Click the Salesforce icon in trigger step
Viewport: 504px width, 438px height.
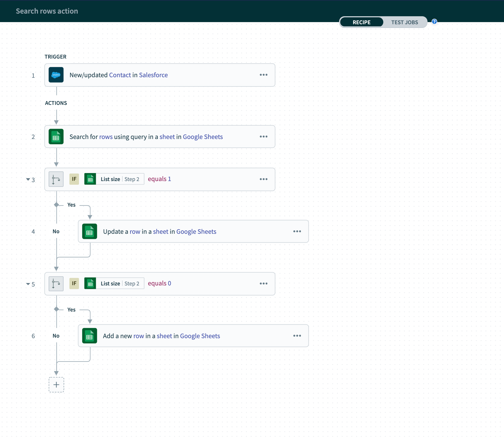tap(56, 75)
